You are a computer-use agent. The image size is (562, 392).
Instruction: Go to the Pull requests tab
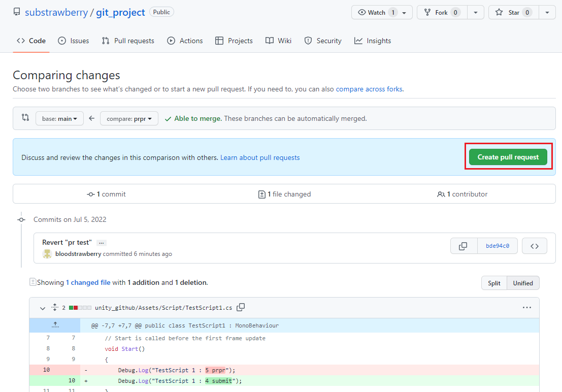128,41
